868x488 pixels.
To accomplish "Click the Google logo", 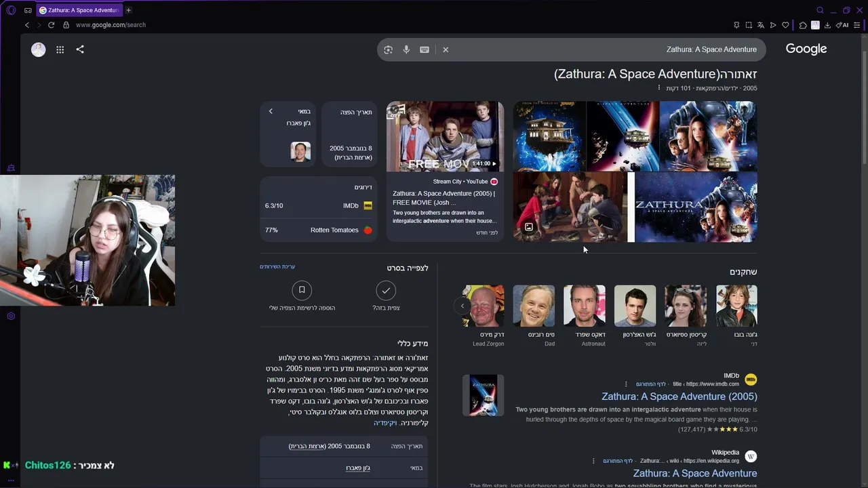I will click(x=806, y=49).
